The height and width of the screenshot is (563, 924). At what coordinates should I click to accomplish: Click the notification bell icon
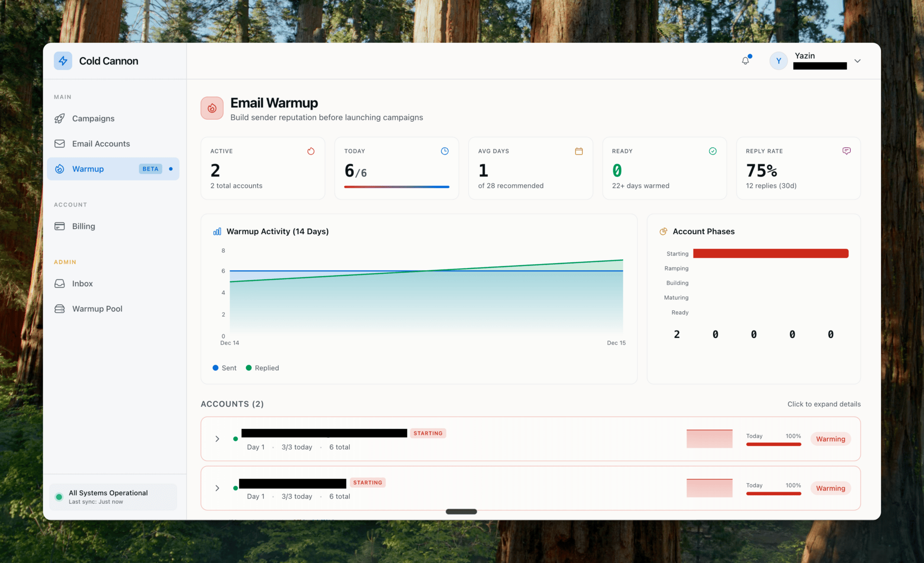tap(745, 61)
